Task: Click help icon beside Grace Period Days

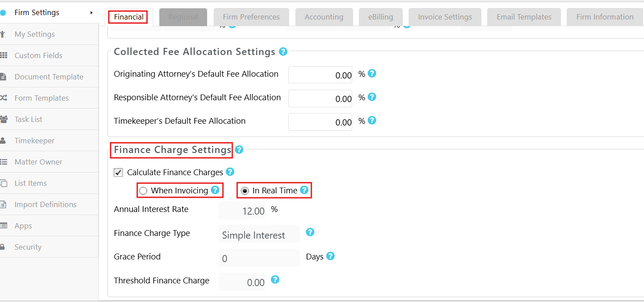Action: 330,256
